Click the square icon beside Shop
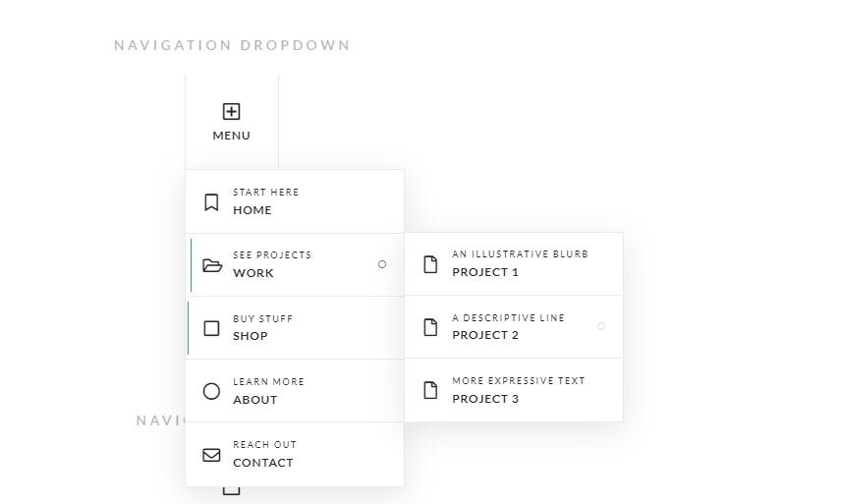 point(211,328)
